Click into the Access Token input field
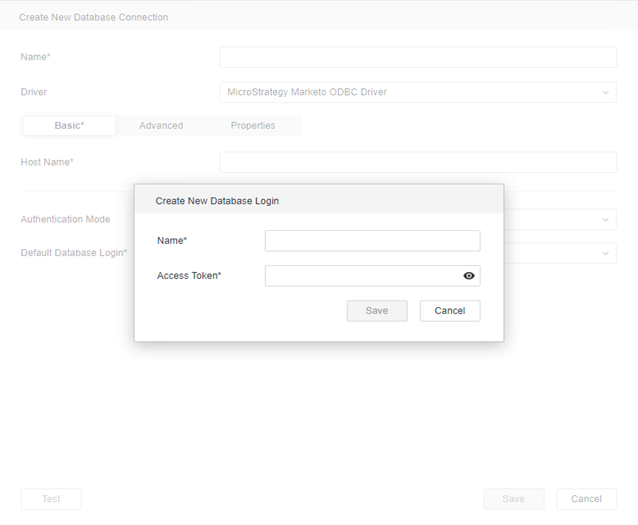The width and height of the screenshot is (638, 525). click(360, 276)
